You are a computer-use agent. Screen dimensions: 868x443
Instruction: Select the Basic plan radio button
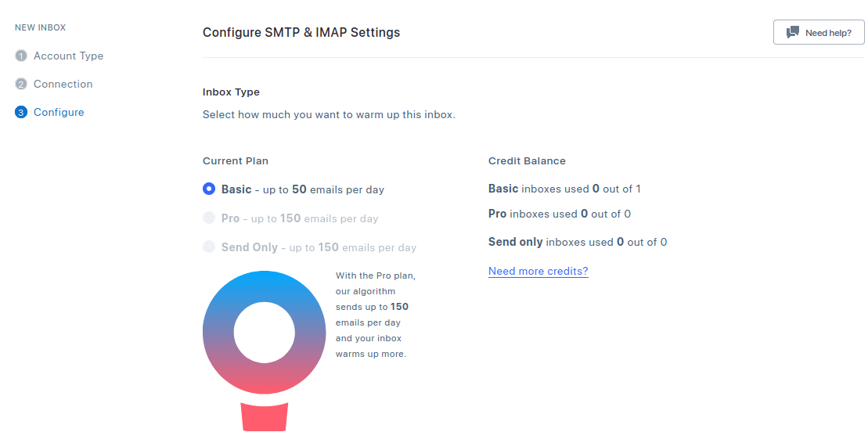pos(209,189)
